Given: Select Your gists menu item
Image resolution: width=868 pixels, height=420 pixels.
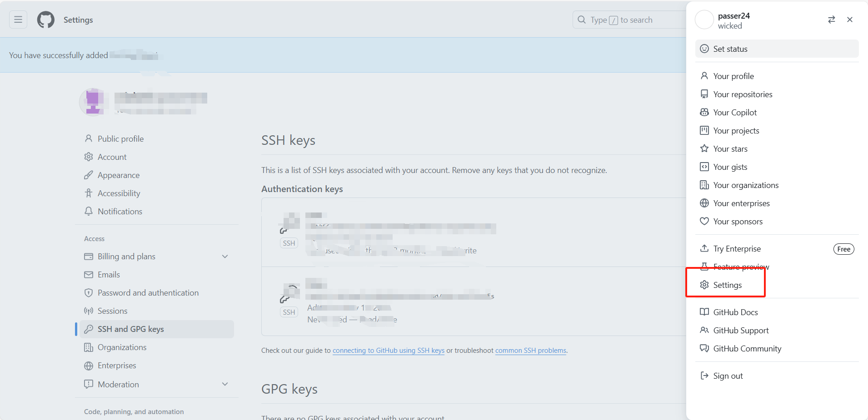Looking at the screenshot, I should (x=730, y=167).
